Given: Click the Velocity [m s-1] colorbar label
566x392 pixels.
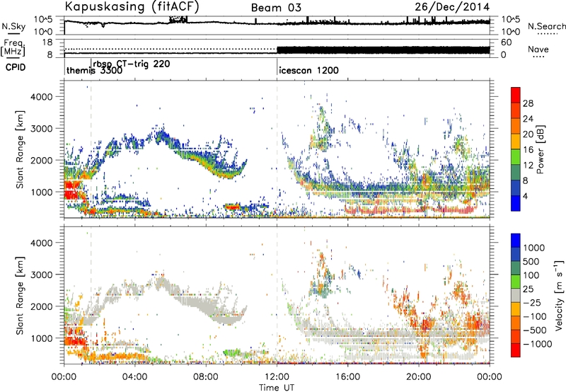Looking at the screenshot, I should [x=559, y=295].
